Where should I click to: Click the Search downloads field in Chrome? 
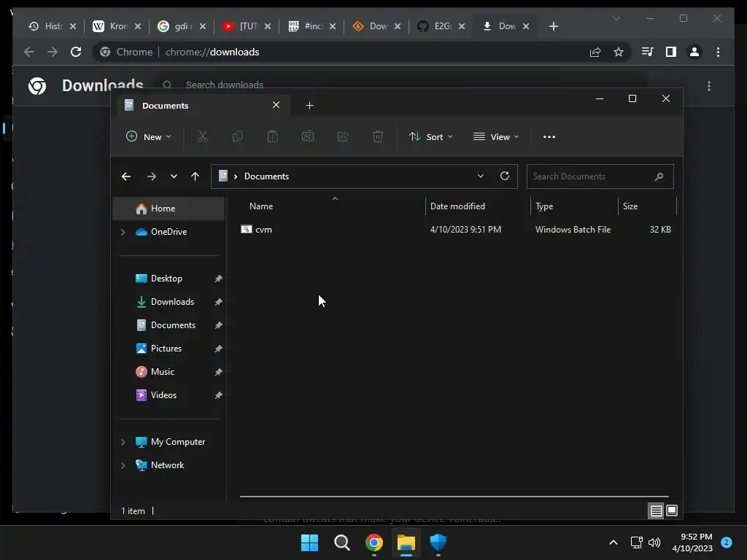[x=400, y=85]
